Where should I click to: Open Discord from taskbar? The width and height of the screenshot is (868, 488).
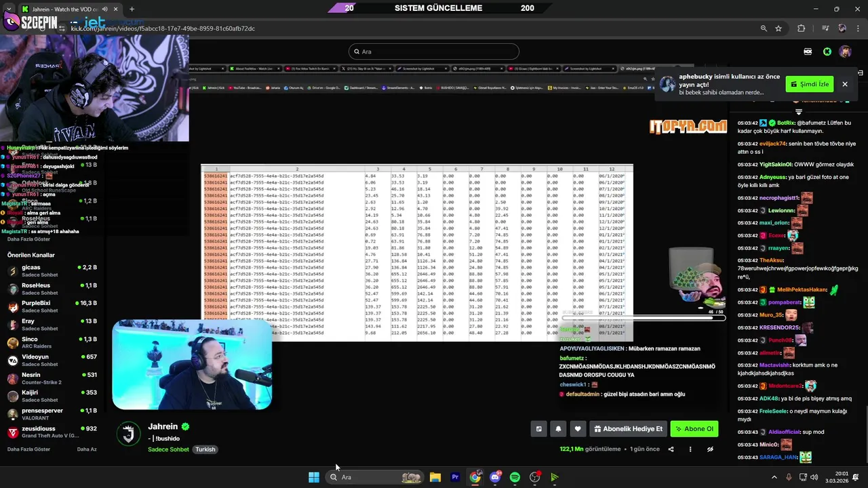[x=495, y=477]
